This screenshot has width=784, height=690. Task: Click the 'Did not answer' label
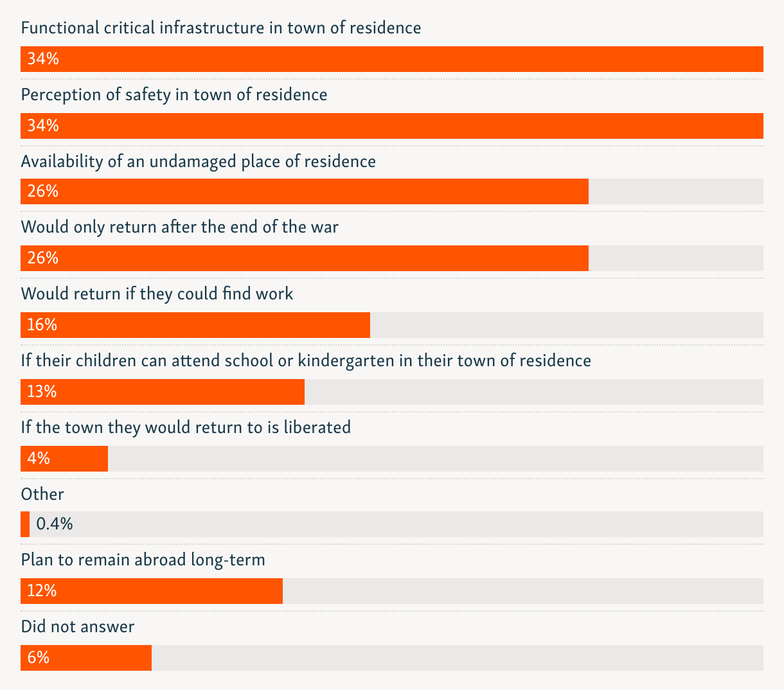click(x=78, y=626)
